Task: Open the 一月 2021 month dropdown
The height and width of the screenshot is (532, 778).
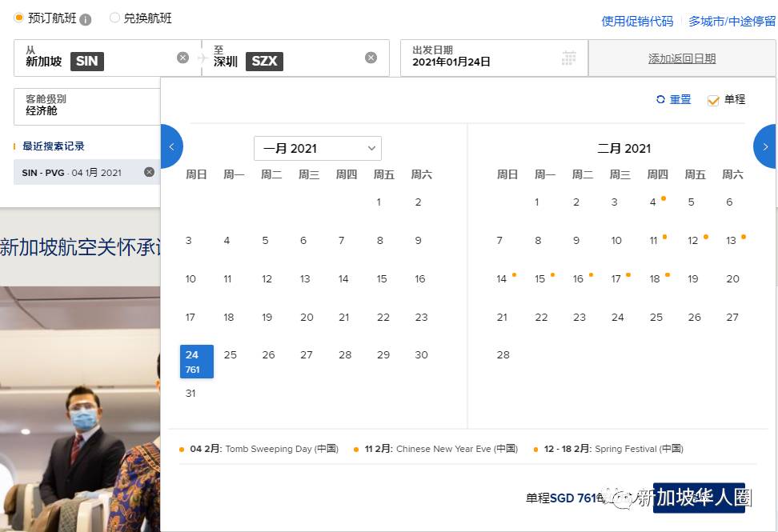Action: coord(317,148)
